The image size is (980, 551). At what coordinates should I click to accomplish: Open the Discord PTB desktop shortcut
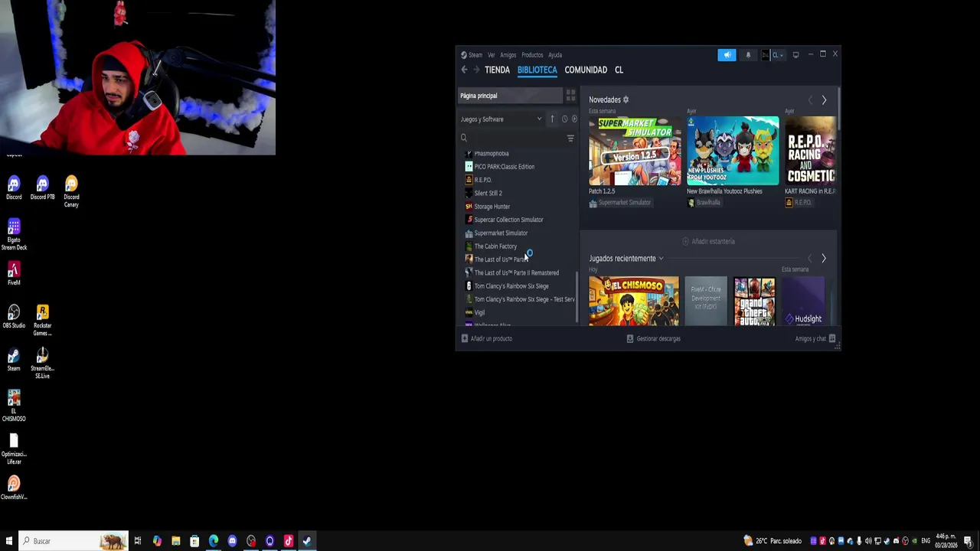tap(42, 188)
